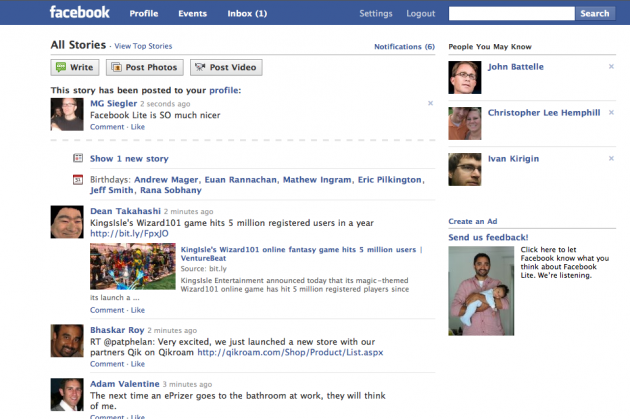
Task: Open Rana Sobhany birthday link
Action: point(171,190)
